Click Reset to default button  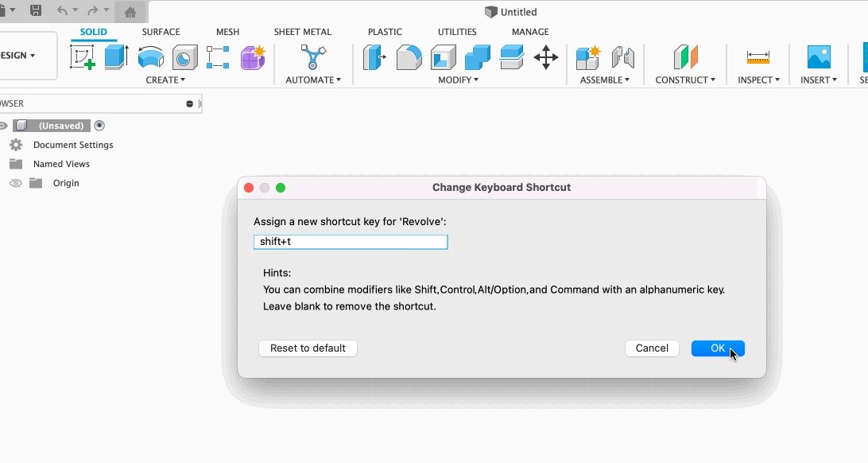click(x=308, y=348)
